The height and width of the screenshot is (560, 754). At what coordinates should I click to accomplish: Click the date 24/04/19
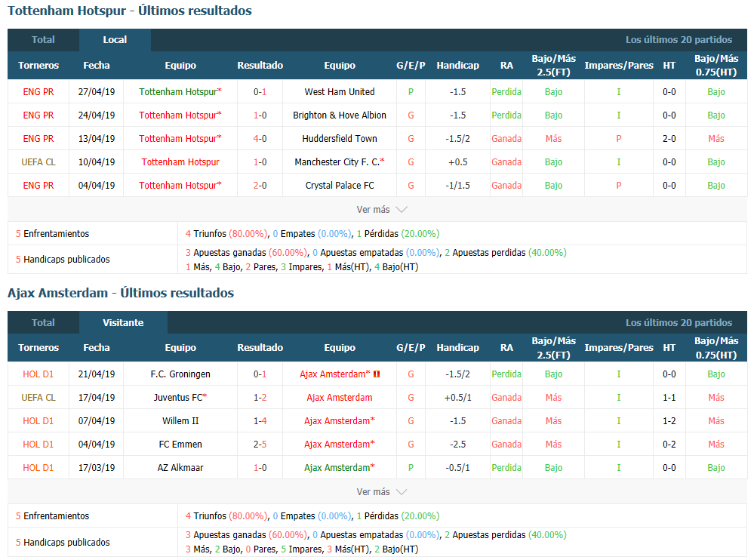pyautogui.click(x=97, y=115)
